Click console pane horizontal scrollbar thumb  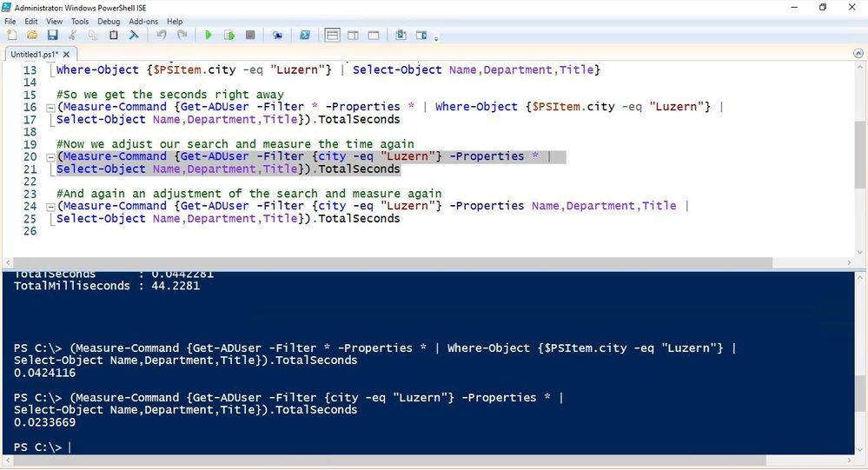[390, 460]
